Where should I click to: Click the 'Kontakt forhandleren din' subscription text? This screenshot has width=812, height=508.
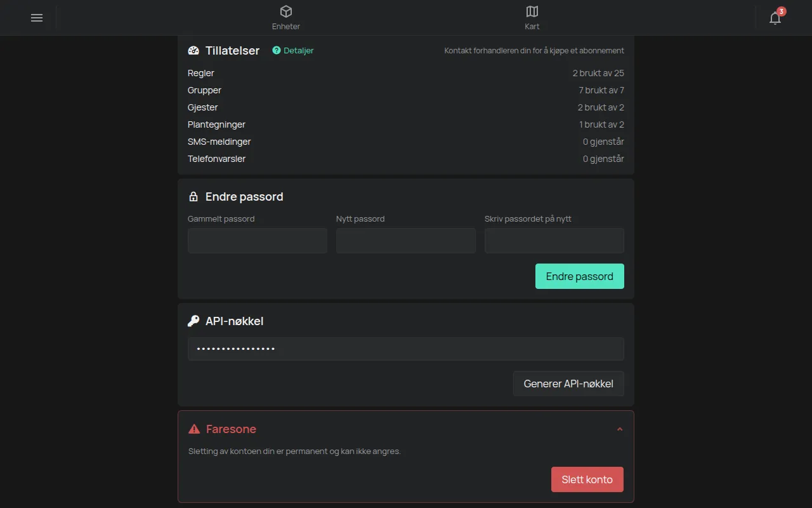click(x=534, y=51)
